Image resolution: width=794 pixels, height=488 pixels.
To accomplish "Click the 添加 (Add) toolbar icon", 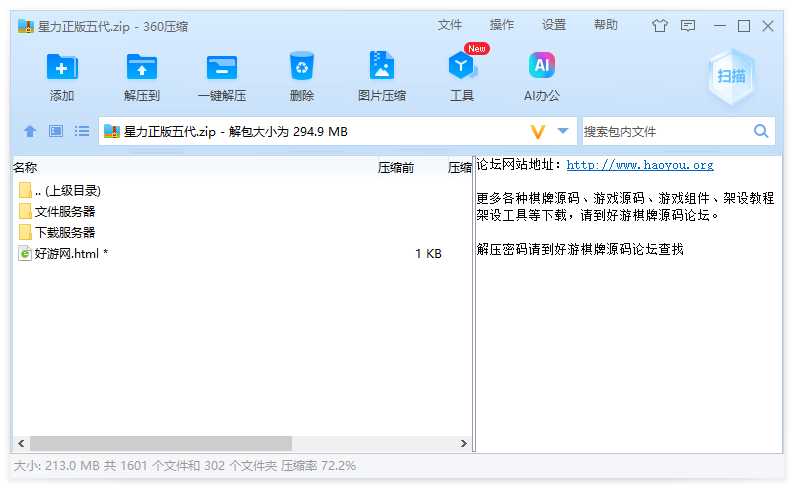I will tap(62, 67).
